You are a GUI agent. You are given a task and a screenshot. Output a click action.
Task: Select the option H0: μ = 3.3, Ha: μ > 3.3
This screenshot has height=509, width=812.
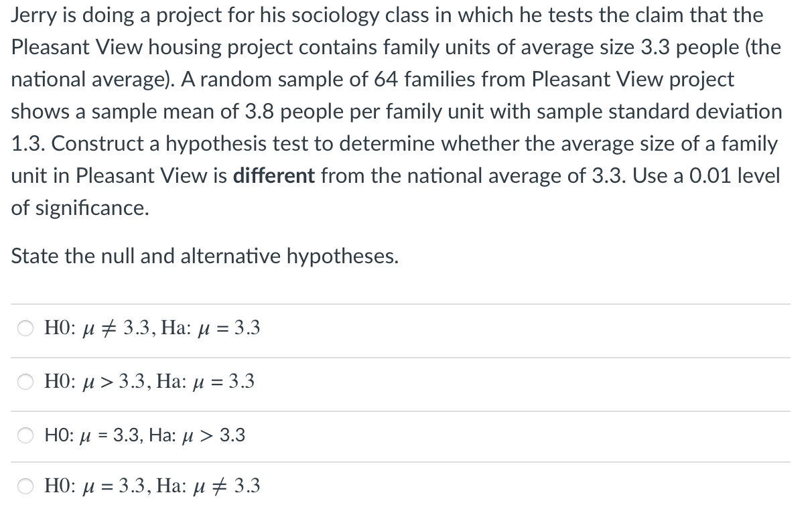pyautogui.click(x=144, y=435)
